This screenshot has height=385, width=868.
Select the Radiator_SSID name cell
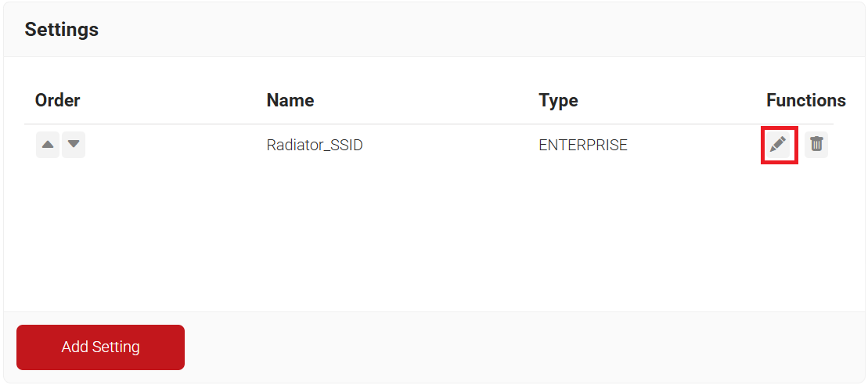point(315,145)
